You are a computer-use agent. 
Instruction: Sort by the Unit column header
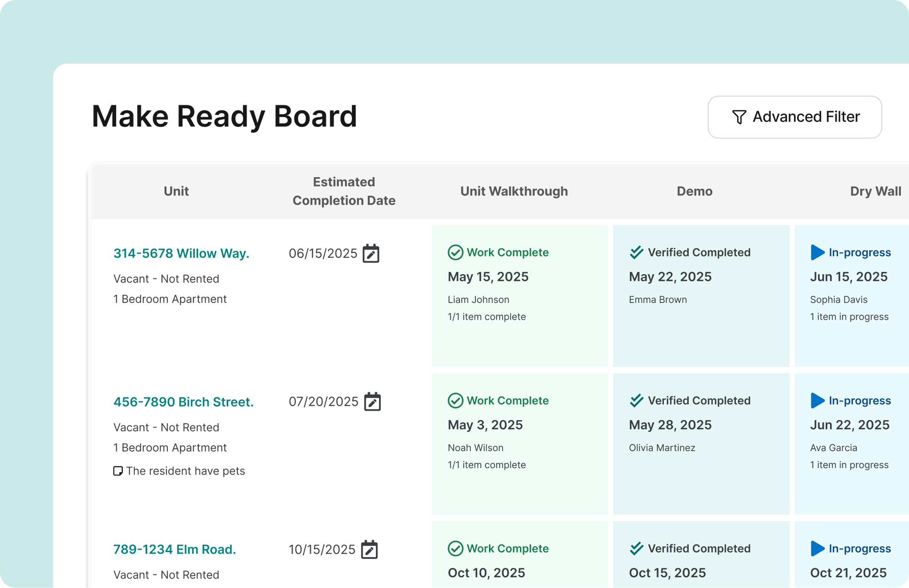tap(176, 191)
